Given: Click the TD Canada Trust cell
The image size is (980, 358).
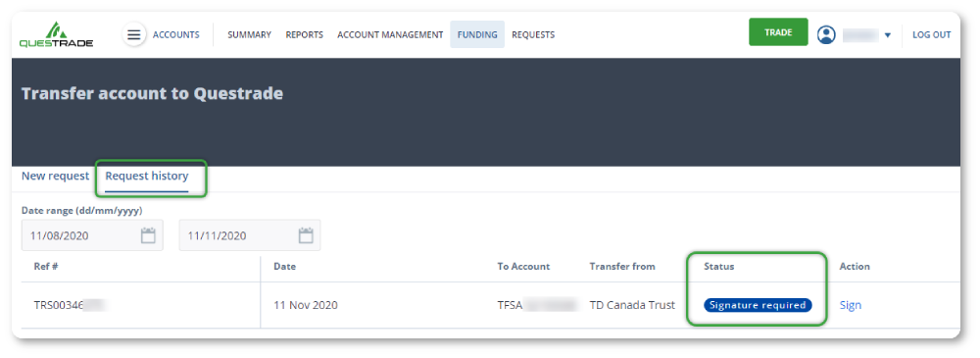Looking at the screenshot, I should pos(632,305).
